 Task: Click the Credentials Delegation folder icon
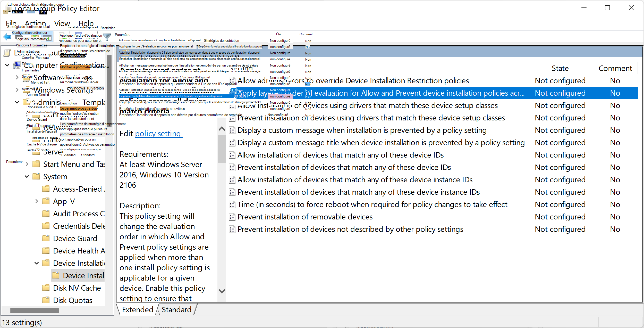tap(46, 226)
